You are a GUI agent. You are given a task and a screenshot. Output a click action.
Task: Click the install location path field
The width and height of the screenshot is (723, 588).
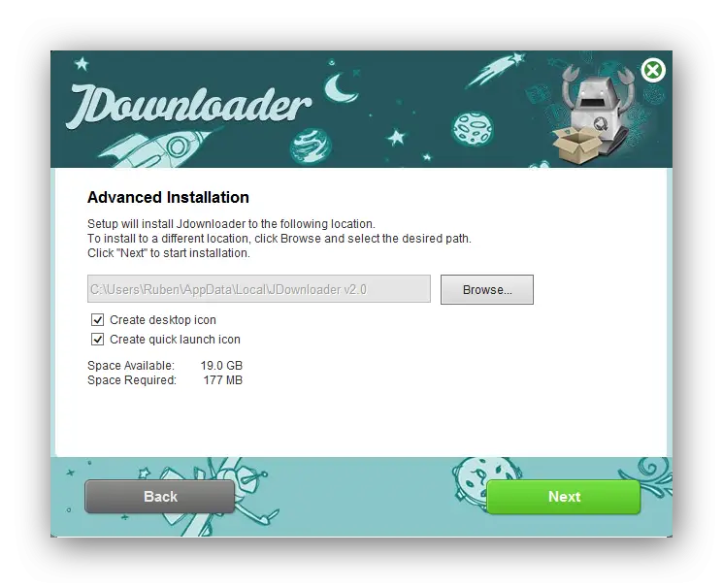tap(259, 289)
